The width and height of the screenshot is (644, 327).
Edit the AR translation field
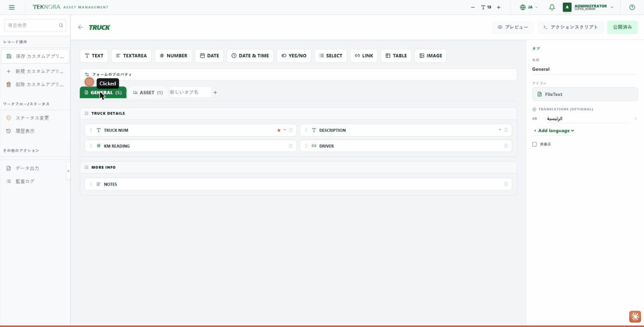tap(589, 118)
